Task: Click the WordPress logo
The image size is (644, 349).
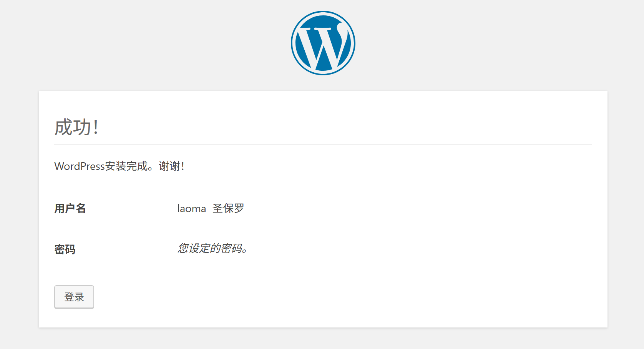Action: [323, 43]
